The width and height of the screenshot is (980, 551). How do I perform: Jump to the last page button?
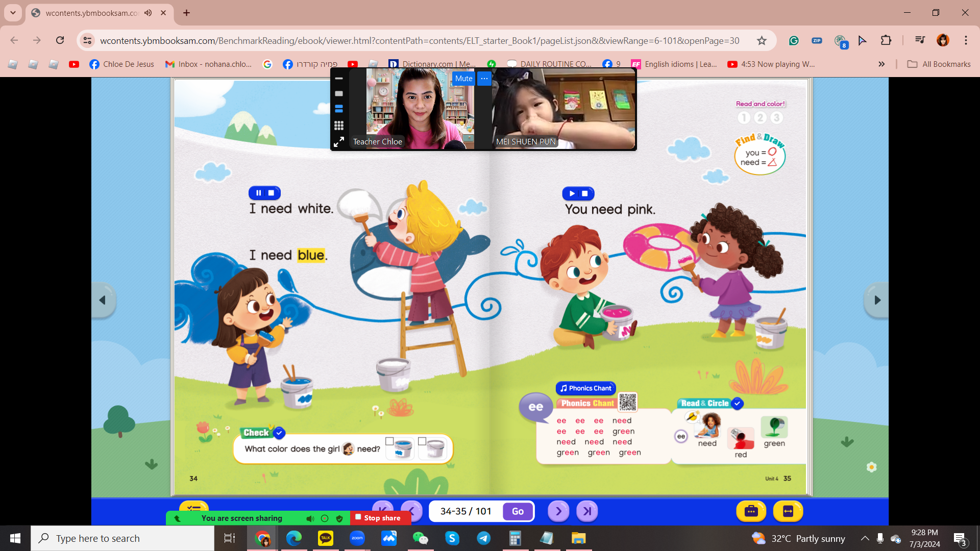click(x=587, y=511)
